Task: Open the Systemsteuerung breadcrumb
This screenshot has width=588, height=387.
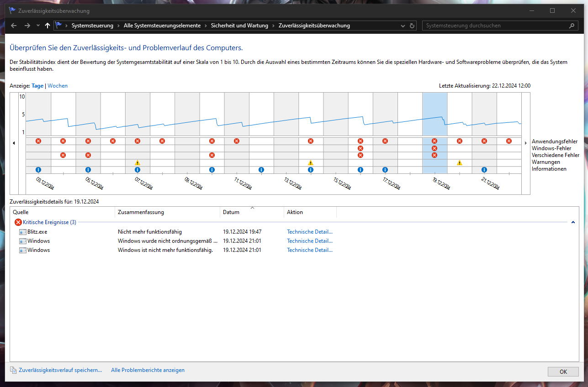Action: [x=92, y=26]
